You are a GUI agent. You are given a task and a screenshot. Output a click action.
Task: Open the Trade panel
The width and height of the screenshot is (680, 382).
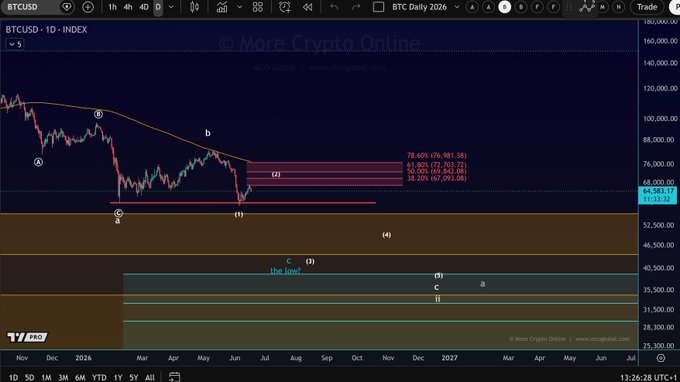(x=647, y=7)
